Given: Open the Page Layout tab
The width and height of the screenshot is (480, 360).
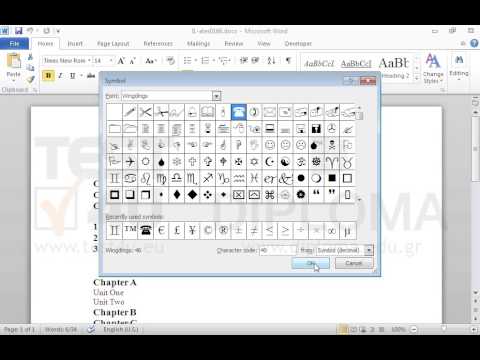Looking at the screenshot, I should (113, 44).
